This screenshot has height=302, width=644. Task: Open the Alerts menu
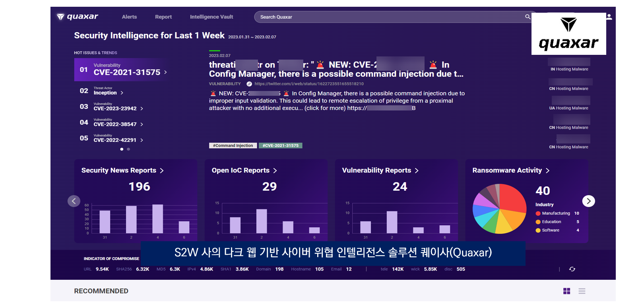(129, 17)
